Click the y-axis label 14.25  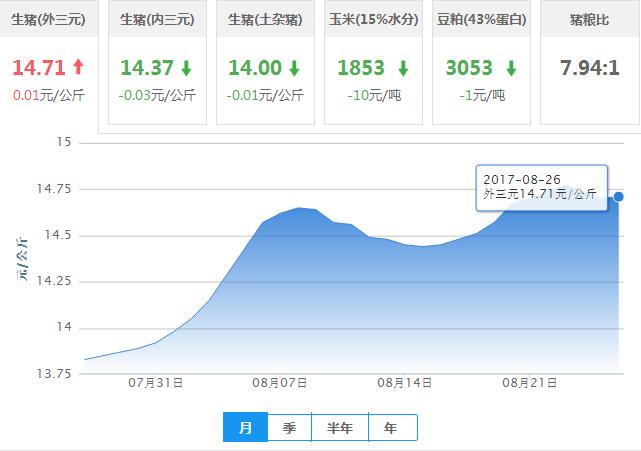tap(54, 281)
